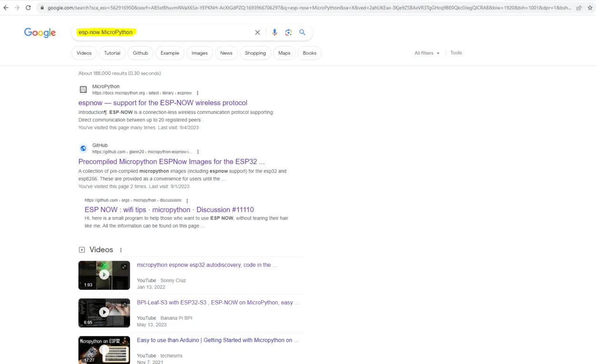Open the three-dot menu for the espnow result
The height and width of the screenshot is (364, 596).
tap(198, 93)
